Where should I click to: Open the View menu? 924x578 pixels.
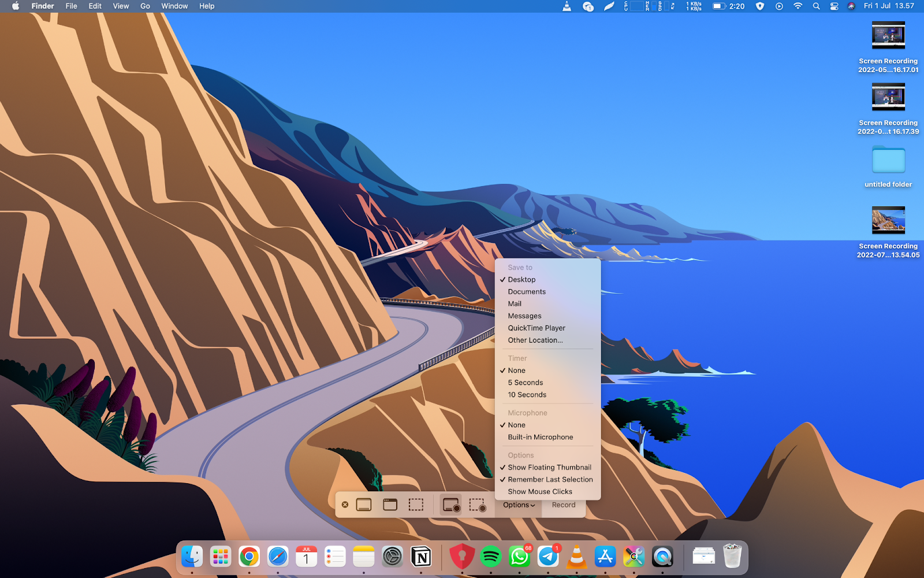click(x=121, y=6)
